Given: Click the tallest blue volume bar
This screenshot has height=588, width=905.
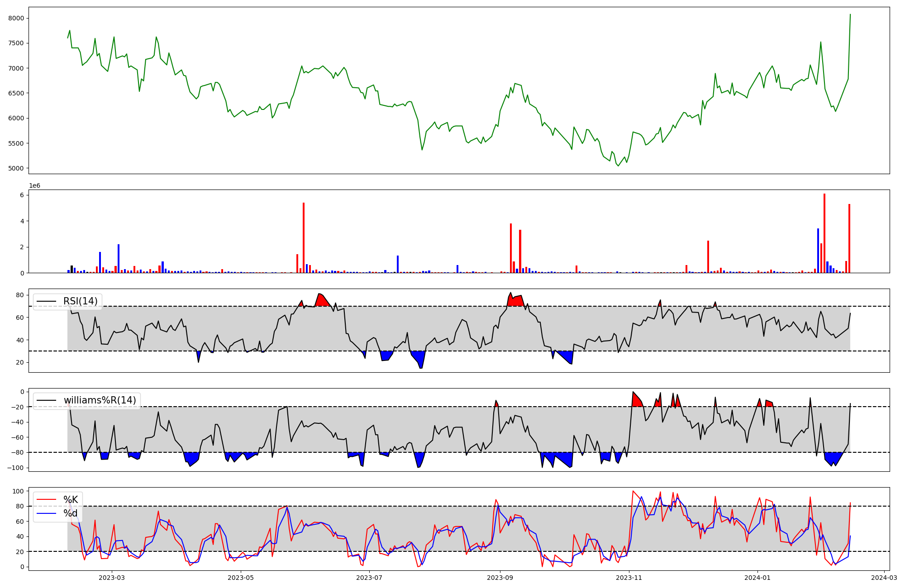Looking at the screenshot, I should [x=818, y=251].
